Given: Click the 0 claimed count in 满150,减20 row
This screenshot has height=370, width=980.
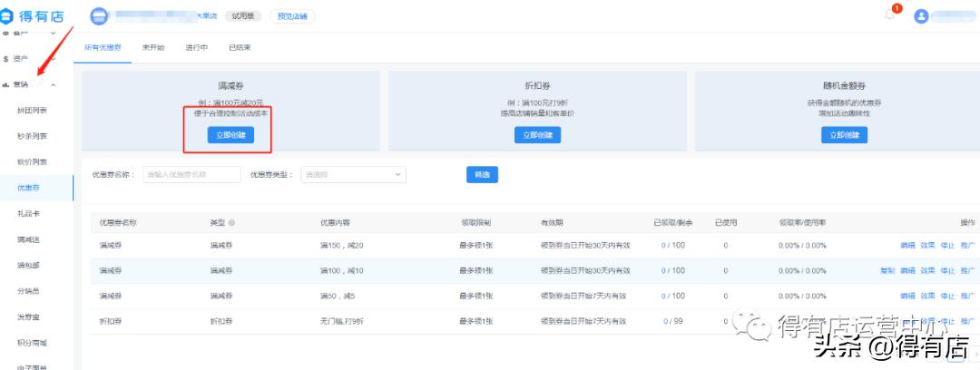Looking at the screenshot, I should click(x=663, y=245).
